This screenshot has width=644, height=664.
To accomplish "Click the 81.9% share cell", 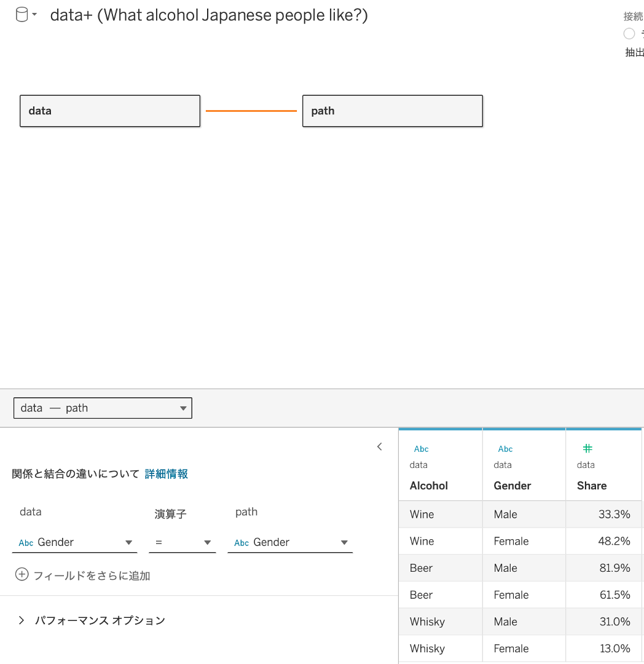I will [x=604, y=568].
